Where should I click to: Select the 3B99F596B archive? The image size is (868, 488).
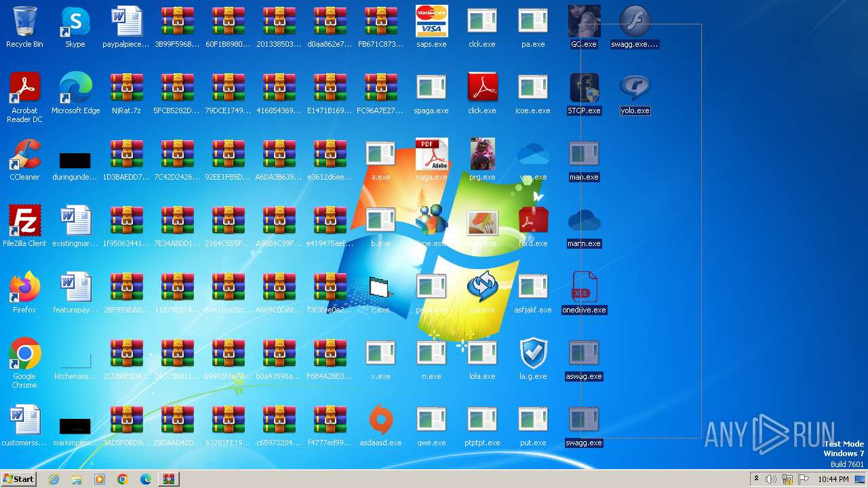pyautogui.click(x=177, y=27)
